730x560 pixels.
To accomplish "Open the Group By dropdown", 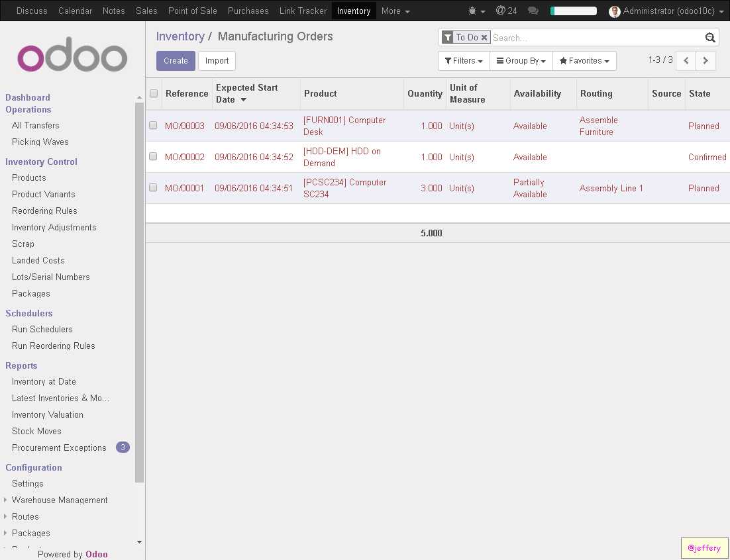I will pos(521,61).
